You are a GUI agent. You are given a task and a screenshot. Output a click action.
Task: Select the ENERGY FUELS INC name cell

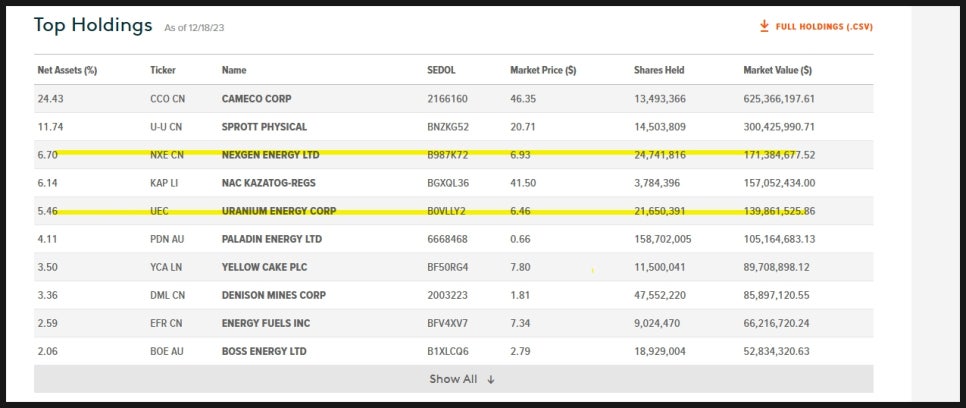tap(266, 324)
